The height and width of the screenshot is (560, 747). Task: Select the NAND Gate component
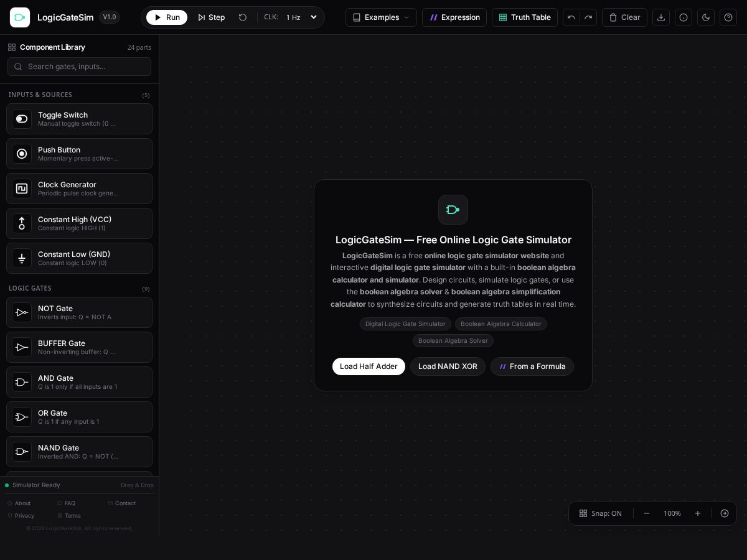79,452
